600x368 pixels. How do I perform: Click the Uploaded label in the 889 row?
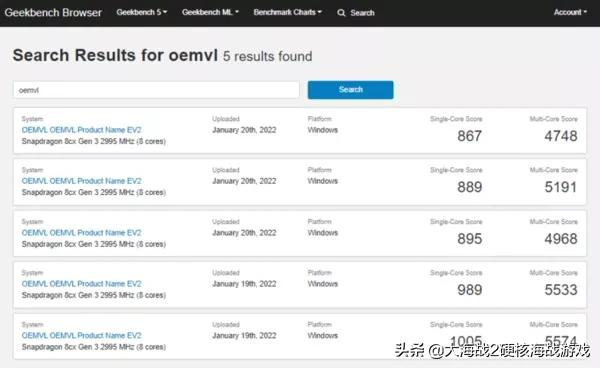(226, 170)
